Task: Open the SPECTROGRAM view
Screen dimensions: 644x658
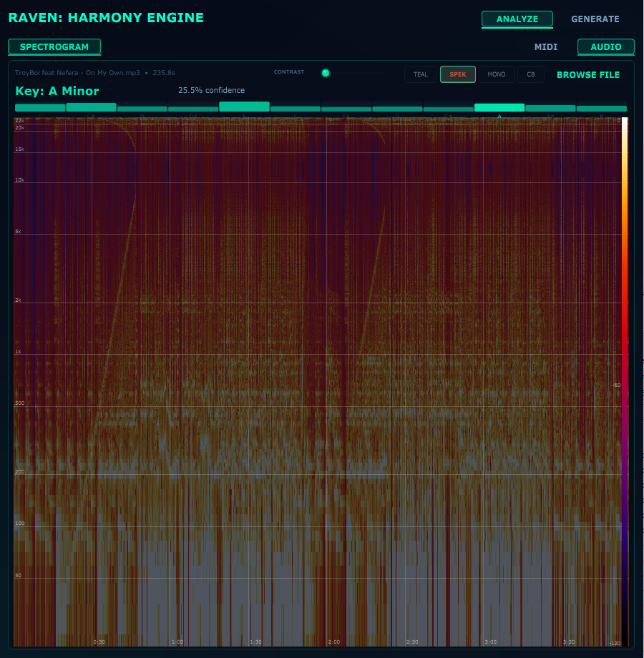Action: [54, 46]
